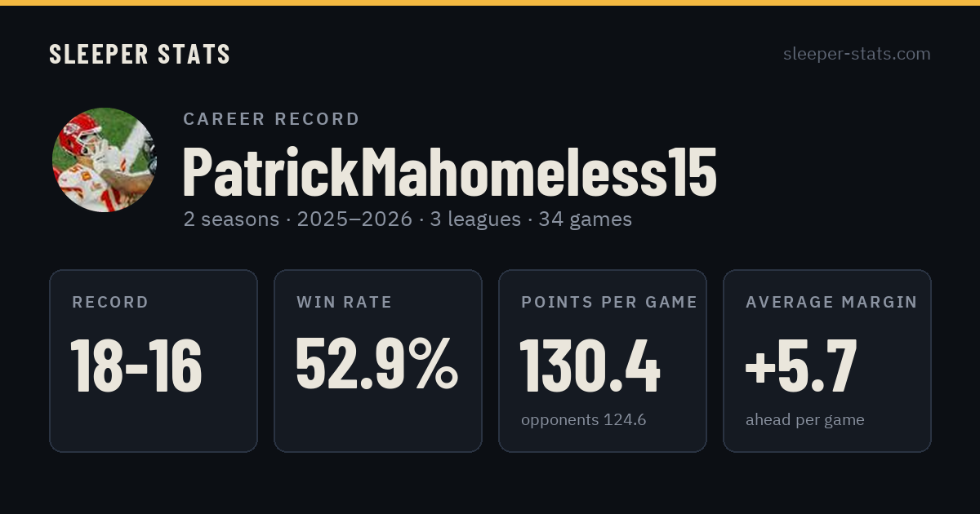This screenshot has height=514, width=980.
Task: Click the RECORD card label
Action: [110, 302]
